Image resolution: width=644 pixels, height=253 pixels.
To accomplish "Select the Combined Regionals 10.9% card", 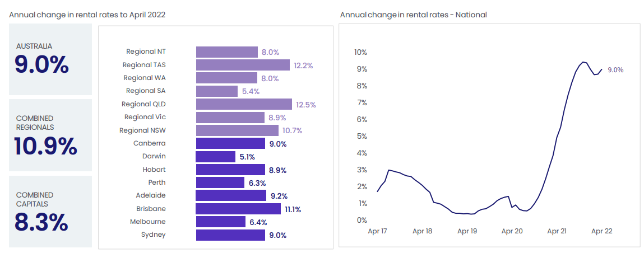I will point(50,135).
